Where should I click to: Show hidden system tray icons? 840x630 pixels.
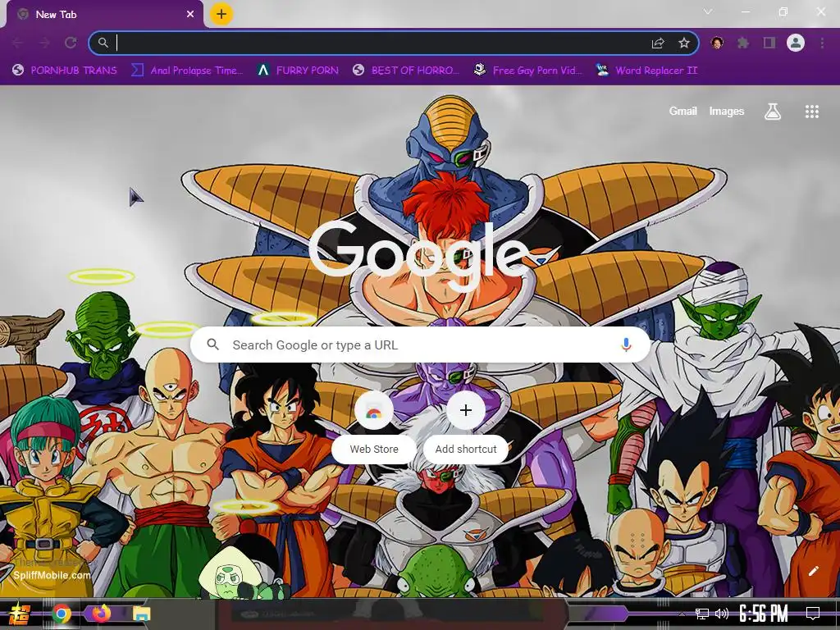point(682,614)
